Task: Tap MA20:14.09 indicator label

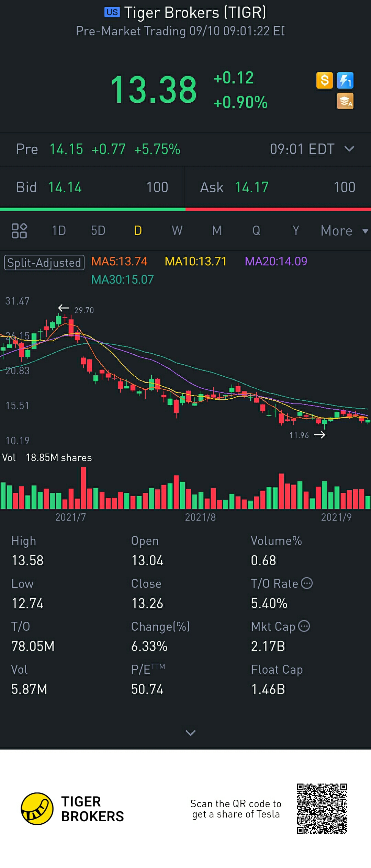Action: click(x=276, y=261)
